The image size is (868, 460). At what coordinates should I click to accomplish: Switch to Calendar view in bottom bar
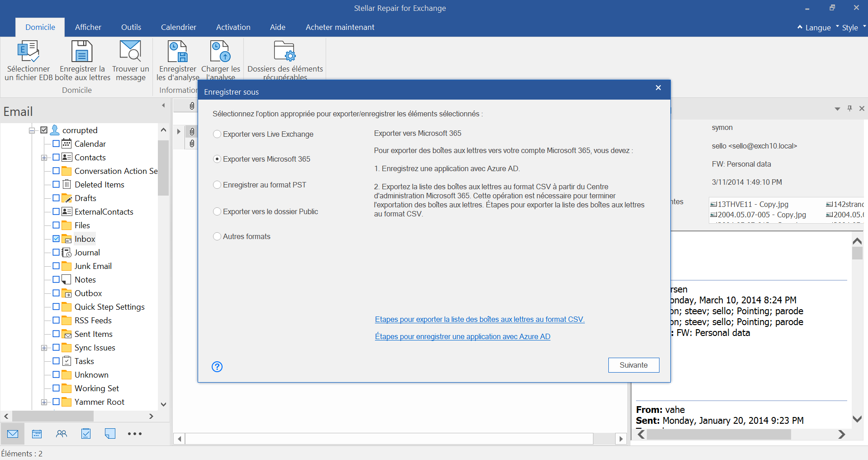(37, 434)
